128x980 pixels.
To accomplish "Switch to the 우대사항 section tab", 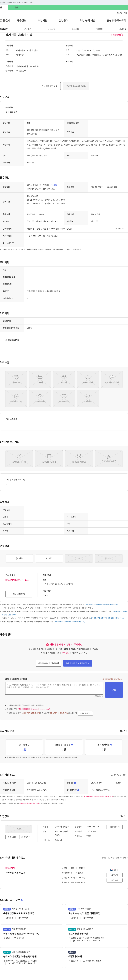I will 51,29.
